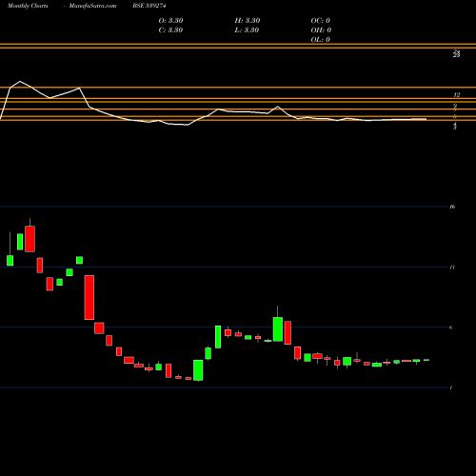Click the 'OL: 0' readout
The width and height of the screenshot is (476, 476).
coord(321,40)
